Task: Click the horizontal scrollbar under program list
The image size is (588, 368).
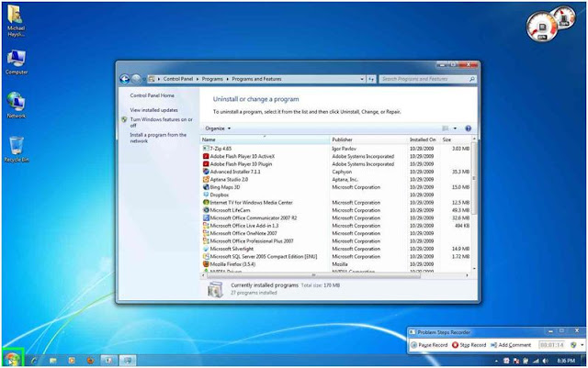Action: (313, 275)
